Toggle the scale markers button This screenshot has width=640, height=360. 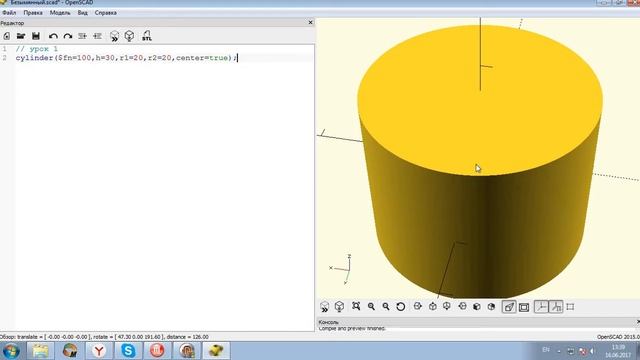(x=556, y=307)
